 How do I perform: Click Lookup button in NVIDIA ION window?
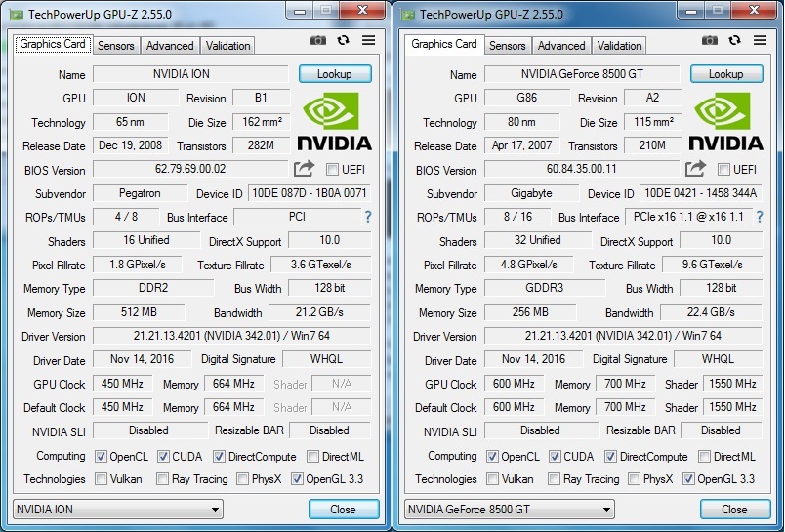point(335,74)
